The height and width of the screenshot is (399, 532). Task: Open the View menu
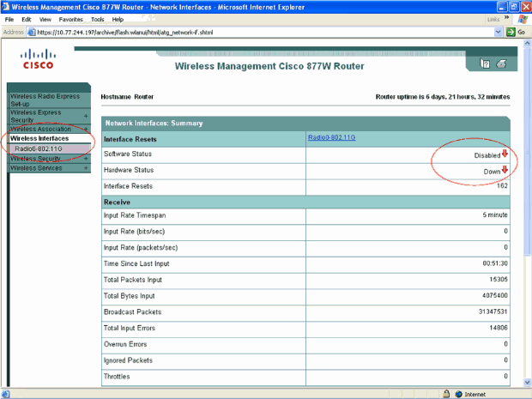(x=45, y=19)
